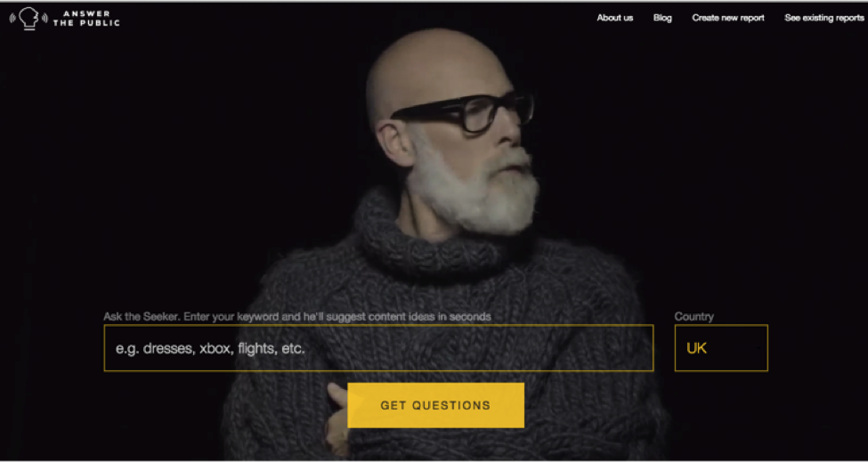
Task: Open the About us page
Action: pyautogui.click(x=614, y=18)
